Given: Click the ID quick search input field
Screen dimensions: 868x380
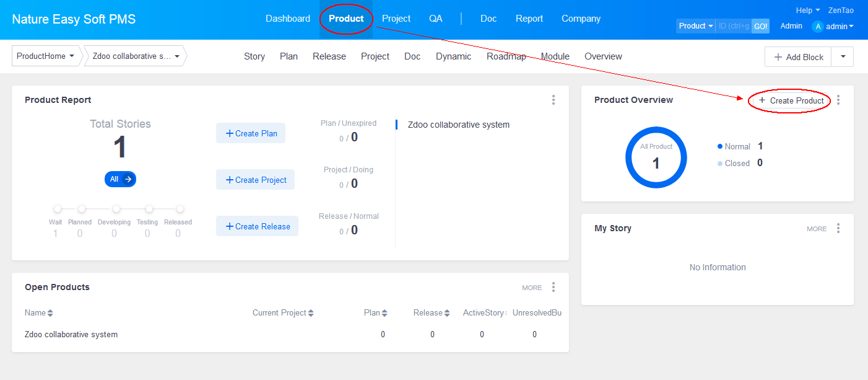Looking at the screenshot, I should tap(734, 26).
